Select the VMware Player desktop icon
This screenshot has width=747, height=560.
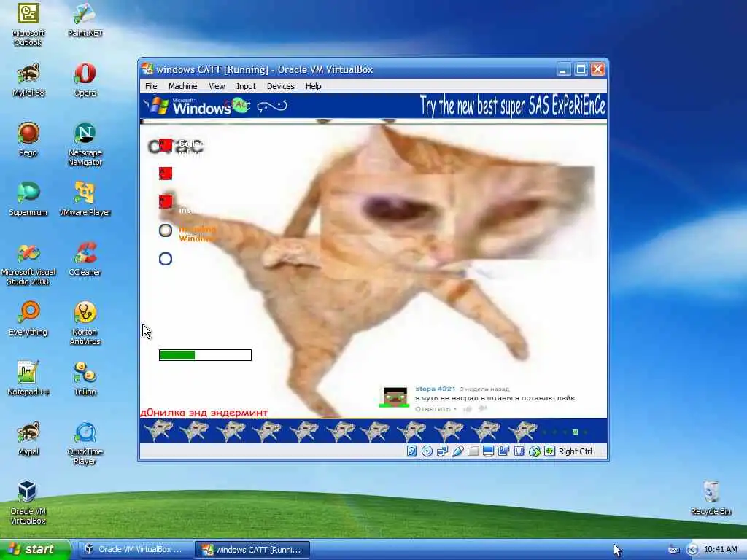85,199
